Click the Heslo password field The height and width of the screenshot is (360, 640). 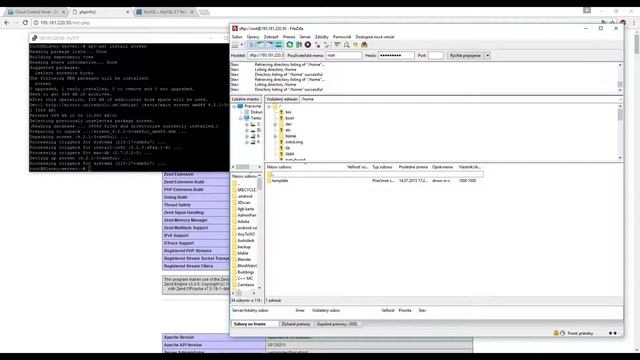click(396, 56)
